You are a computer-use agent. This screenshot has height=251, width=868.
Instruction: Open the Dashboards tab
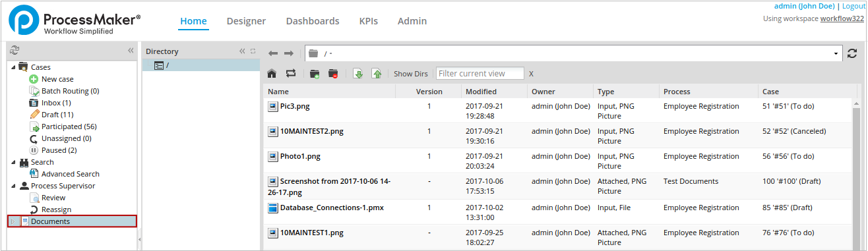click(313, 21)
